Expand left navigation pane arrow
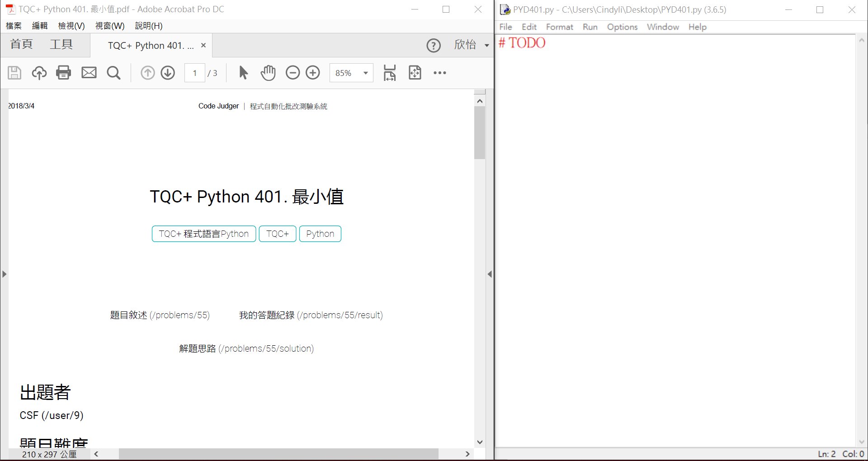The image size is (868, 461). (x=4, y=274)
